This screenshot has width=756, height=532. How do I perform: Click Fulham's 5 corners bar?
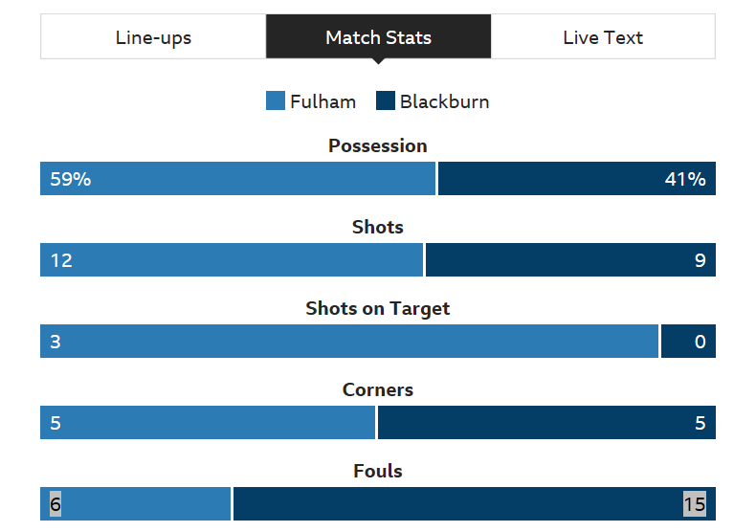tap(208, 423)
